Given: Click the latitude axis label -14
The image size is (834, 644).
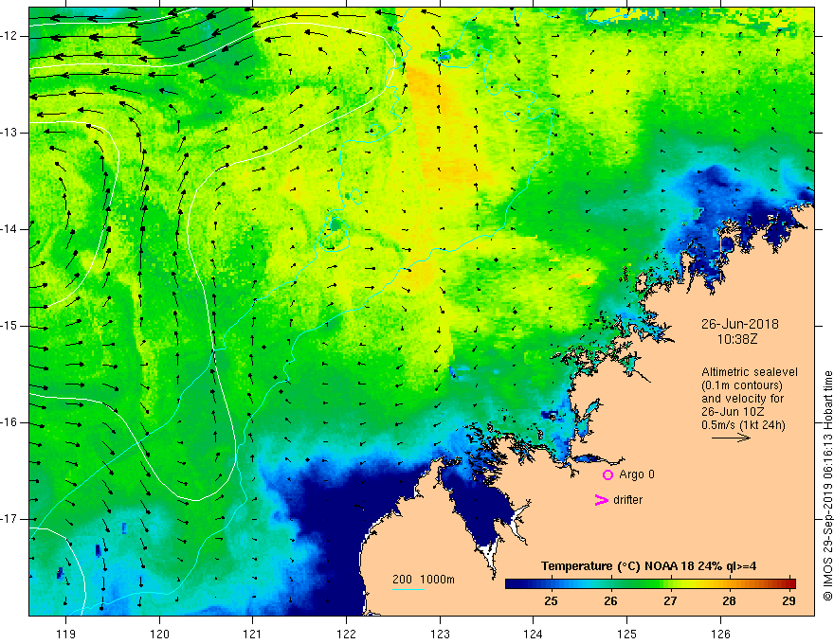Looking at the screenshot, I should point(10,229).
